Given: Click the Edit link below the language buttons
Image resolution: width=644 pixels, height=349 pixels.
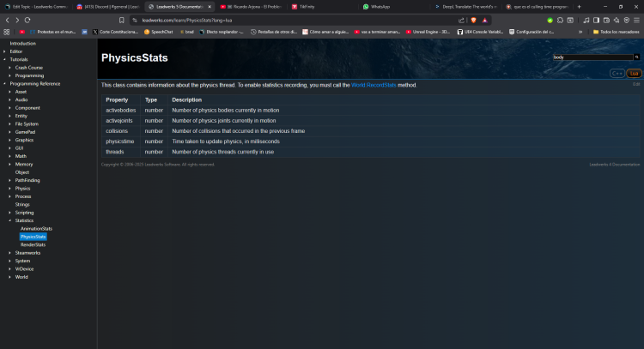Looking at the screenshot, I should point(636,83).
